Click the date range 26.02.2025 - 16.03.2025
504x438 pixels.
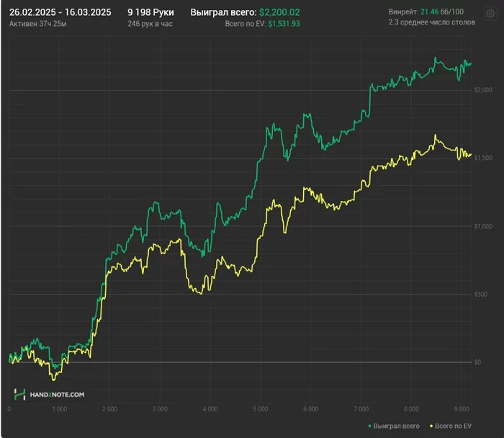(60, 12)
